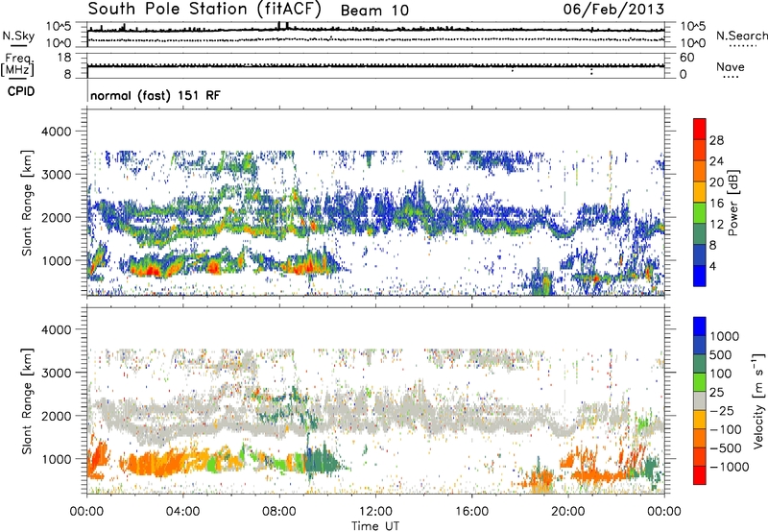
Task: Click the normal (fast) 151 RF text
Action: click(156, 95)
